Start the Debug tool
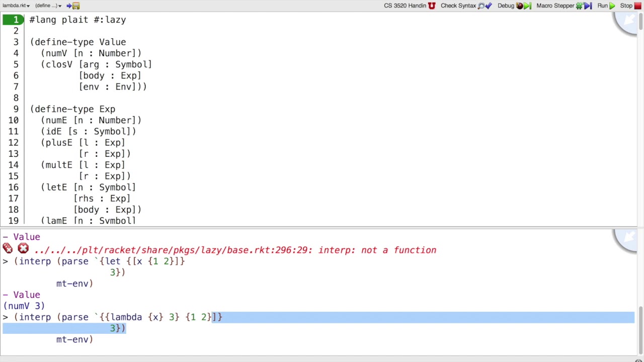This screenshot has height=362, width=644. tap(514, 6)
